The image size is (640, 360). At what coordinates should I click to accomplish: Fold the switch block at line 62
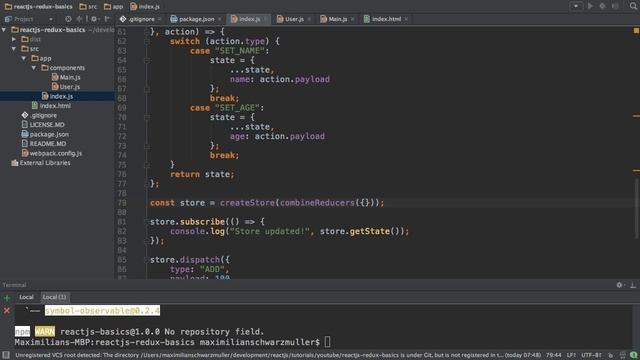[147, 41]
